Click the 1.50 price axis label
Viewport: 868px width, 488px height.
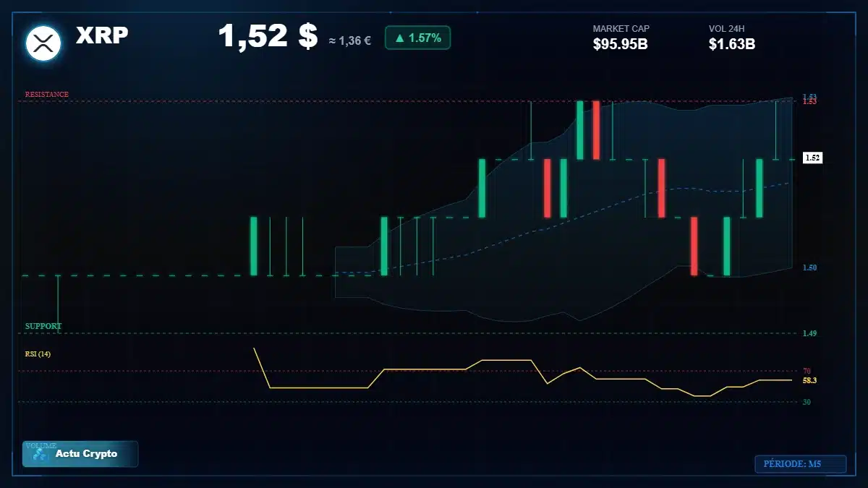tap(809, 267)
